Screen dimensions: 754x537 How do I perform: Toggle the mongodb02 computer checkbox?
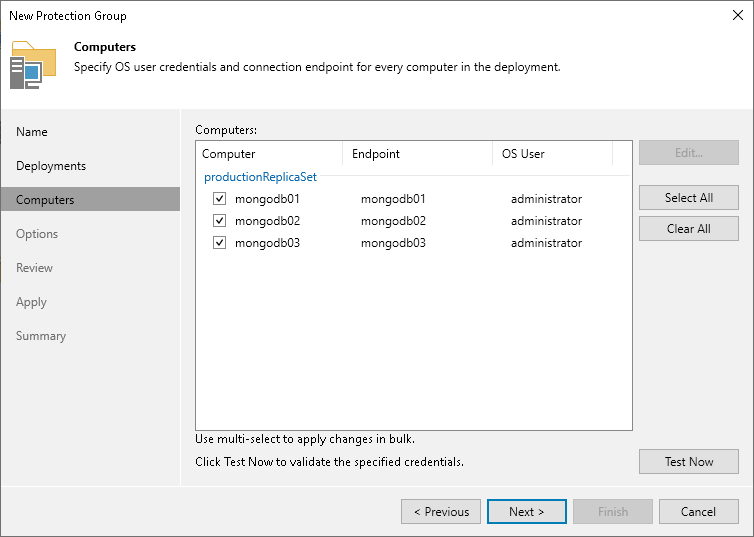click(219, 221)
